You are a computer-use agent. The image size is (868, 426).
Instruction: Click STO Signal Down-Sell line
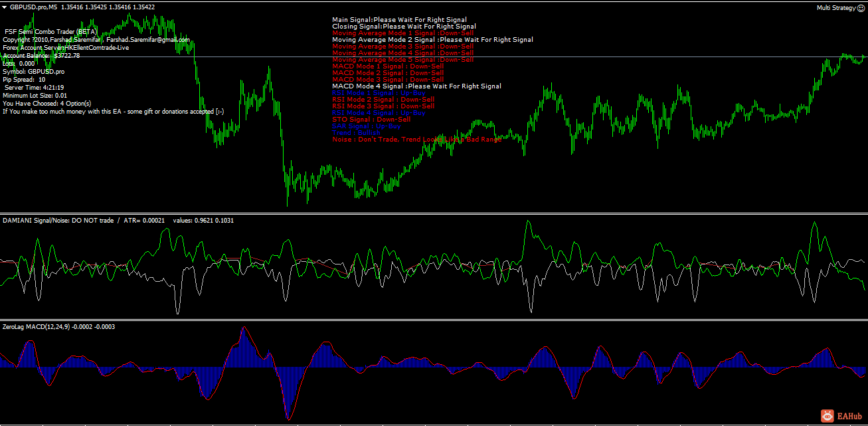371,120
